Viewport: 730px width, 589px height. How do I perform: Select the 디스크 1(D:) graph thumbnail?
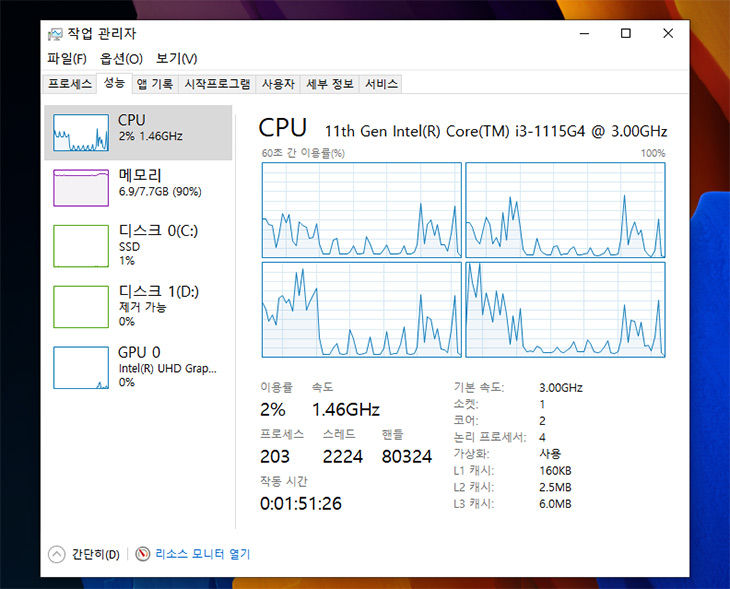(81, 307)
